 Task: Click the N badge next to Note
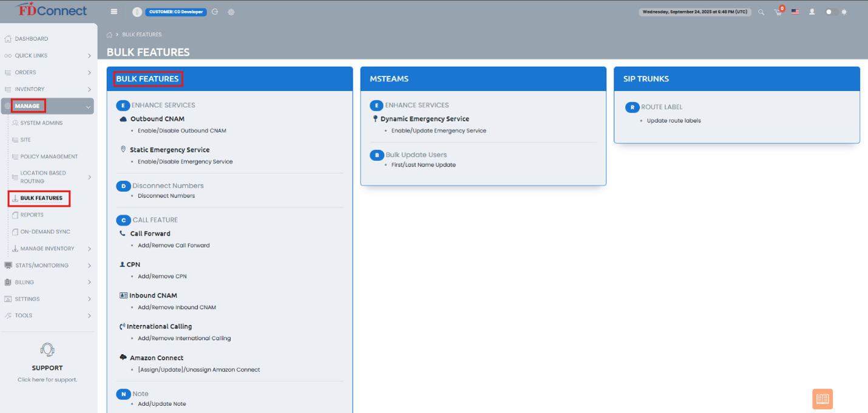123,394
